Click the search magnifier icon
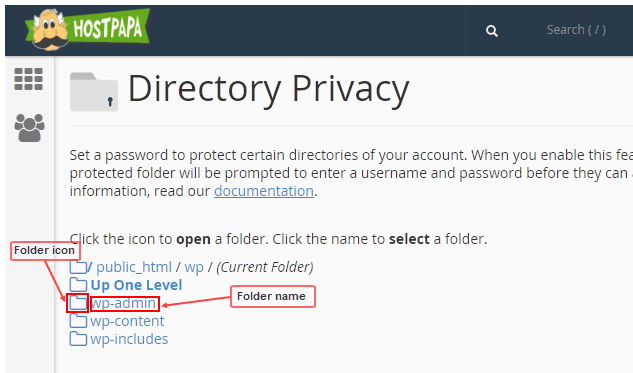Image resolution: width=633 pixels, height=373 pixels. tap(491, 31)
